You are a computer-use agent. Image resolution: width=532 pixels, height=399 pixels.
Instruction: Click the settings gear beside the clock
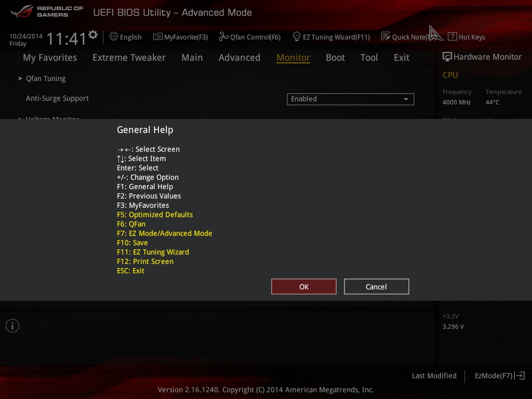pos(92,35)
